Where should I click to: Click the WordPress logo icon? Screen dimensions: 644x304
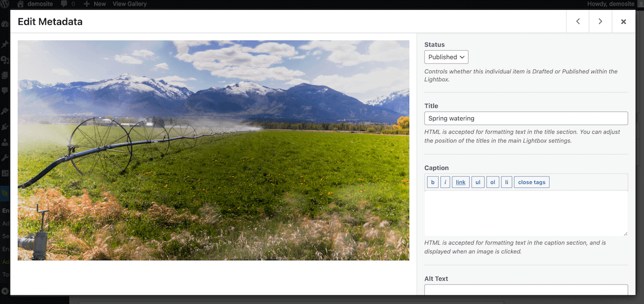click(6, 4)
